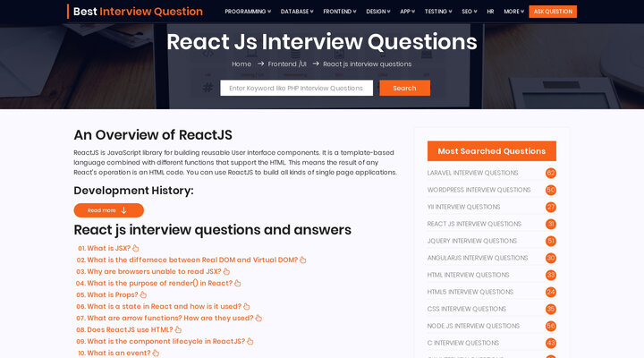Click the count badge 51 for jQuery
Viewport: 644px width, 358px height.
click(x=551, y=241)
